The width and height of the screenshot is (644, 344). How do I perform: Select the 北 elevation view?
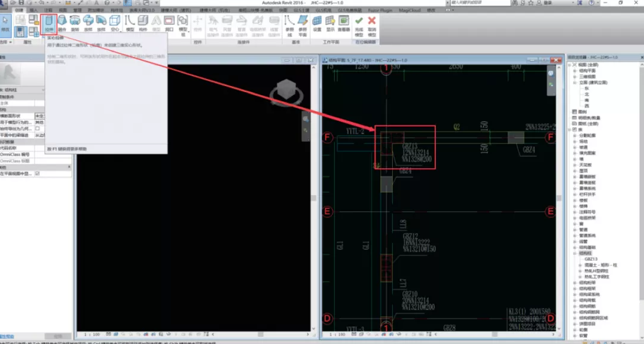coord(587,94)
